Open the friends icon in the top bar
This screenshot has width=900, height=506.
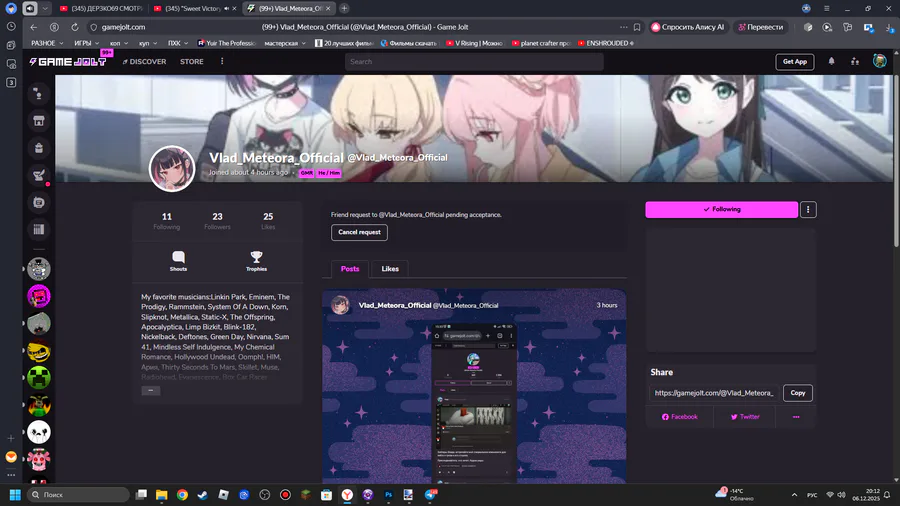point(855,61)
